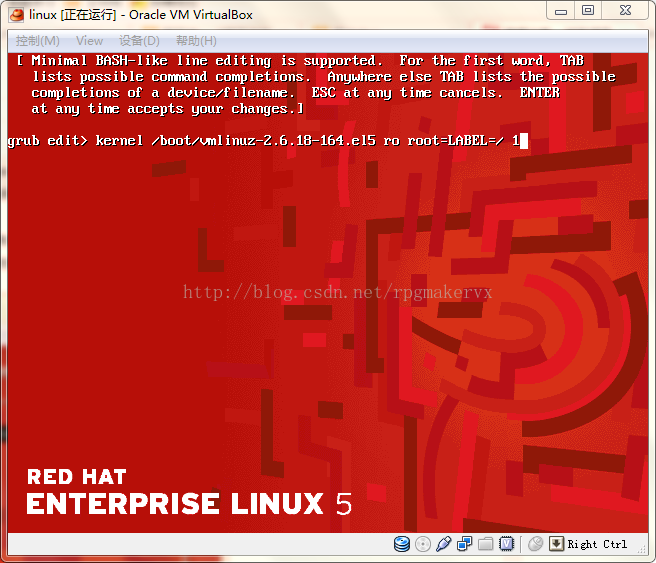The image size is (656, 563).
Task: Click the USB devices status icon
Action: coord(443,544)
